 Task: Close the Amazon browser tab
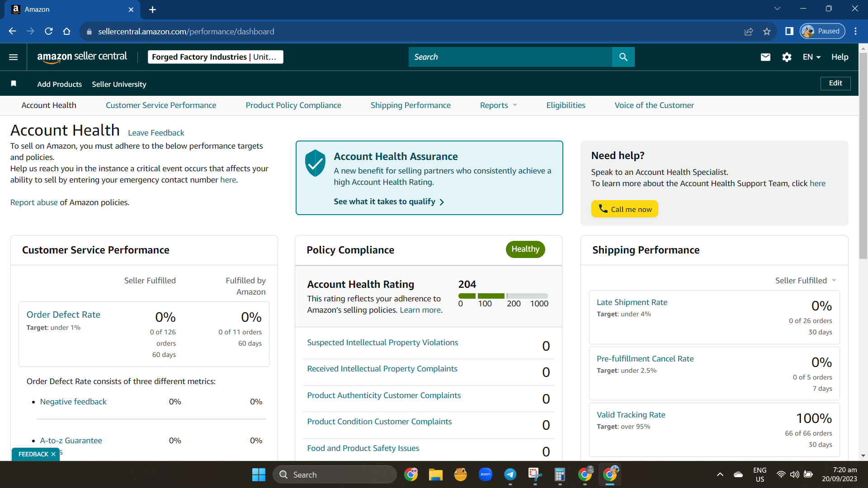(131, 9)
